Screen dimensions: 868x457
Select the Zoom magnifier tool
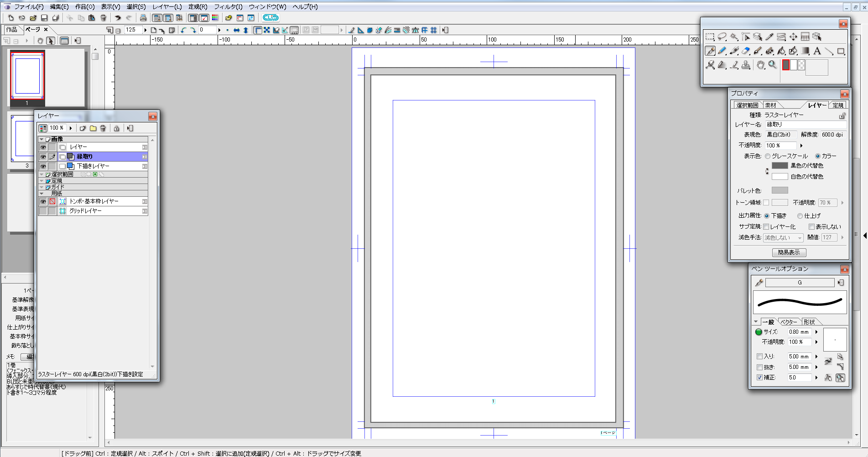pos(772,65)
